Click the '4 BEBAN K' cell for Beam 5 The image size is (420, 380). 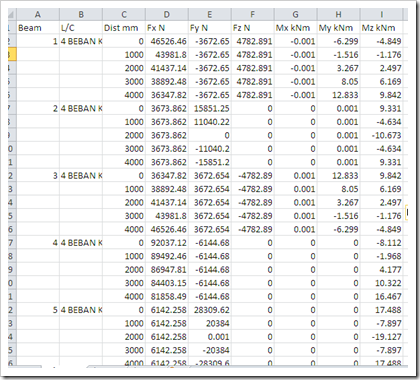pos(81,310)
